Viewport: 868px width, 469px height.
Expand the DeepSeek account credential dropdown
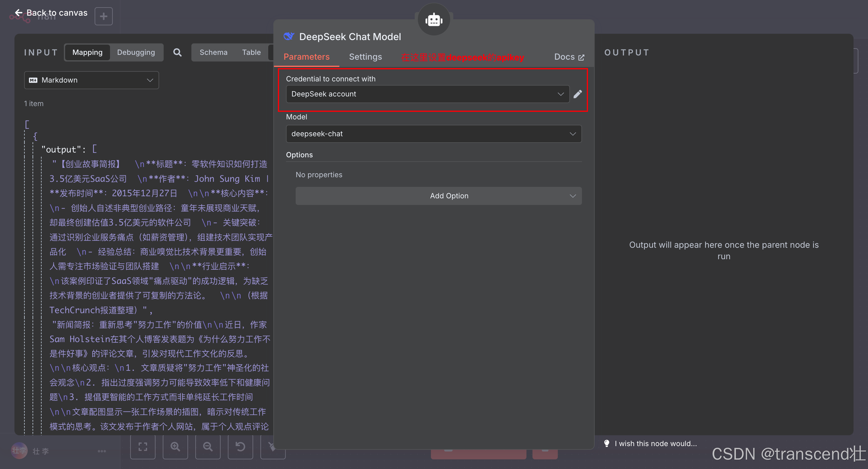point(427,94)
